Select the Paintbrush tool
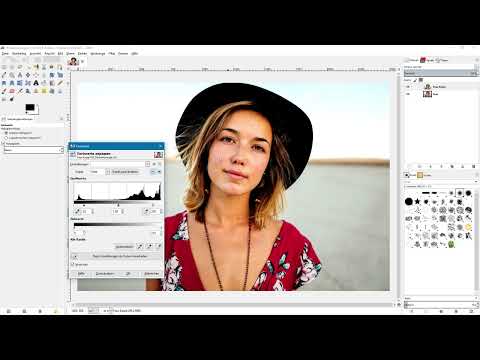The image size is (480, 360). click(4, 91)
